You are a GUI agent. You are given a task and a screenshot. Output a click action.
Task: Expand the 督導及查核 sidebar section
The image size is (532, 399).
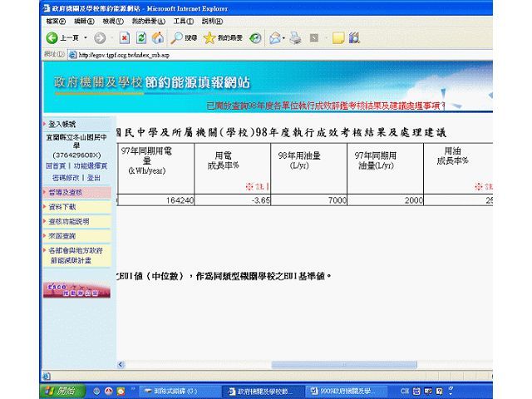pos(65,192)
